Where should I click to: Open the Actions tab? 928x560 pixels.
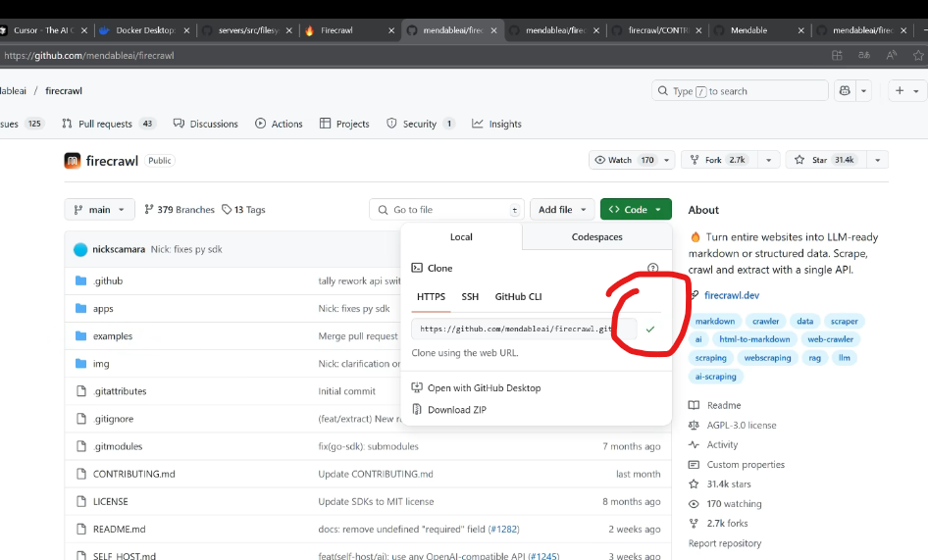point(279,124)
